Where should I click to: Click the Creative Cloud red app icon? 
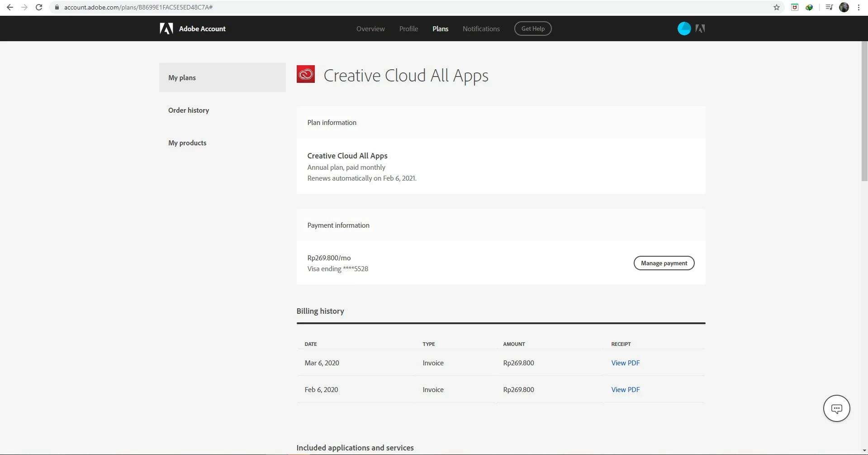click(x=306, y=74)
